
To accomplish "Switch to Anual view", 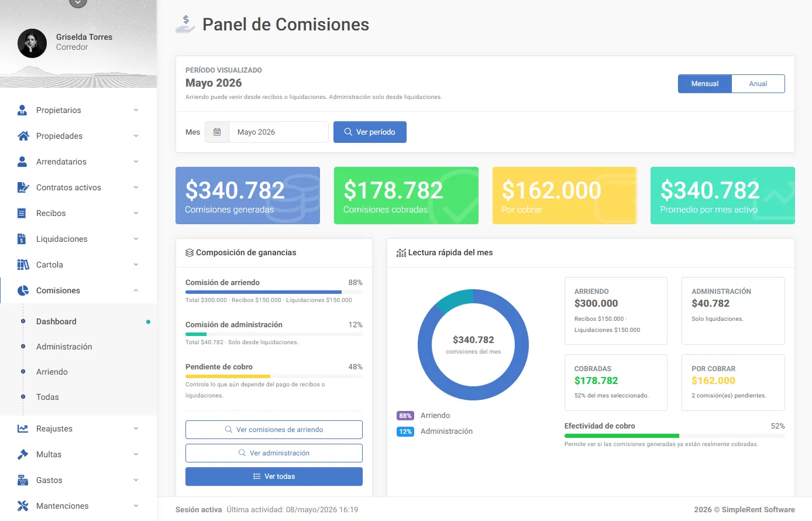I will click(758, 84).
